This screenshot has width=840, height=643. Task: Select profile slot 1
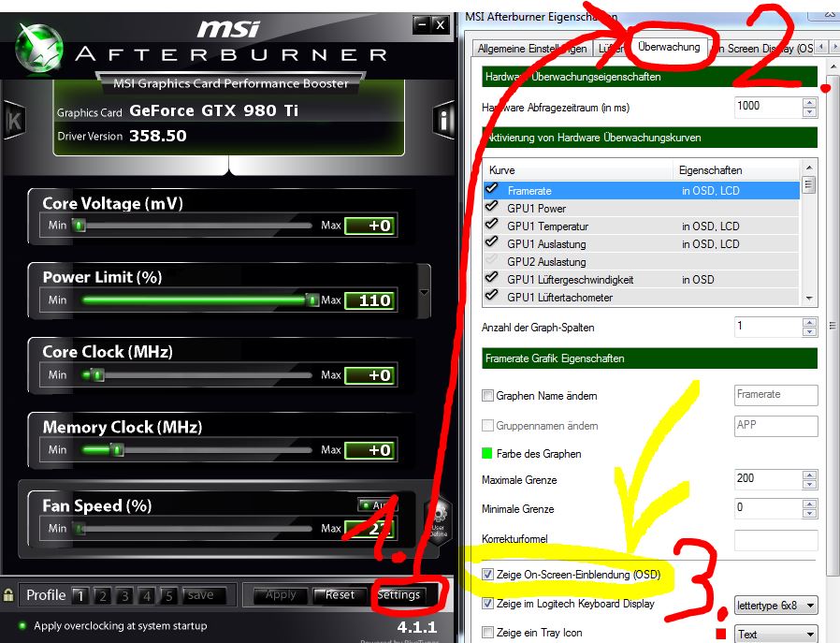80,596
